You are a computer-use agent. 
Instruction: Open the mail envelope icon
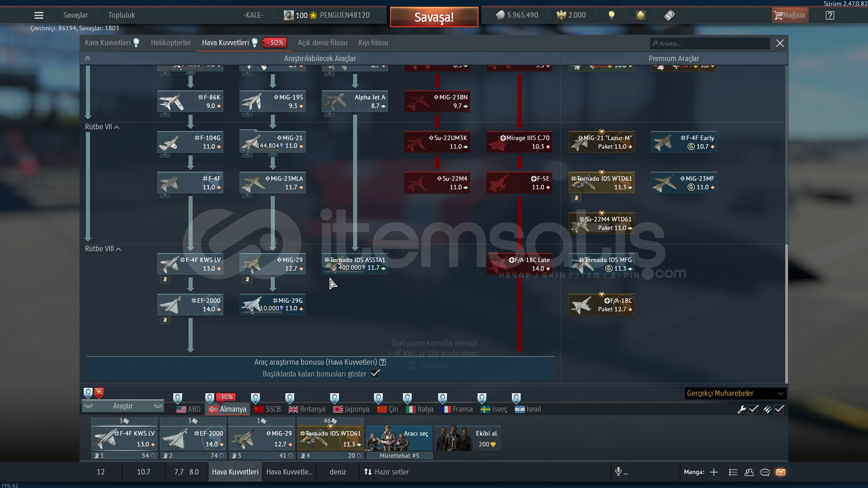[x=781, y=472]
